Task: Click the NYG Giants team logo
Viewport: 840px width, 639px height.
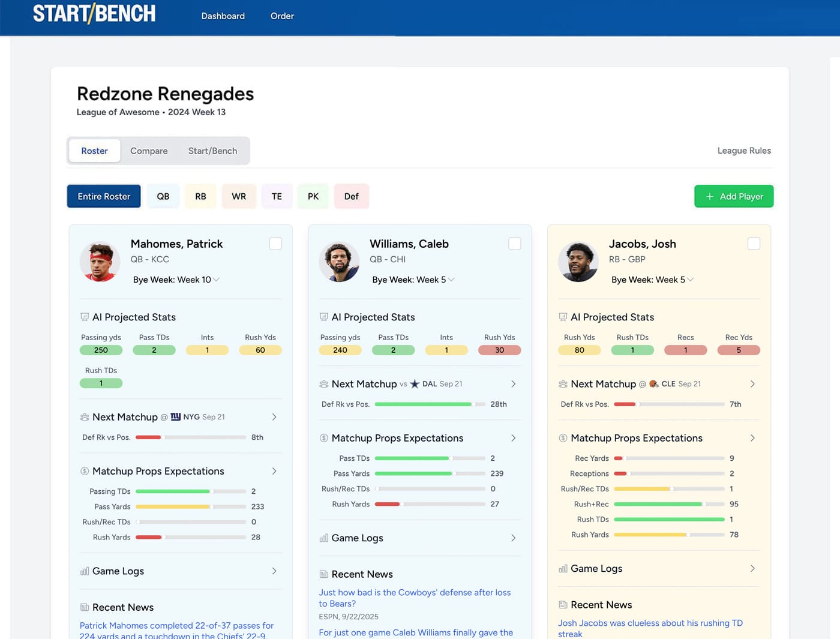Action: point(176,416)
